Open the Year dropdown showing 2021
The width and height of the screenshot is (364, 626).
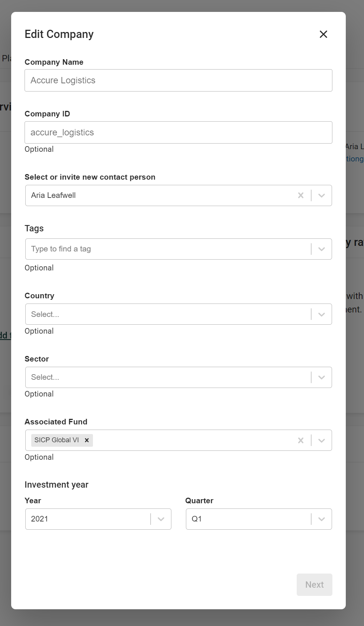point(161,519)
